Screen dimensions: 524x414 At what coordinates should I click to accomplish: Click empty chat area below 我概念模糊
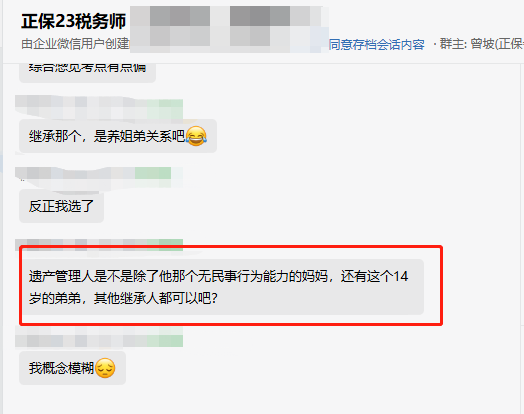coord(261,399)
